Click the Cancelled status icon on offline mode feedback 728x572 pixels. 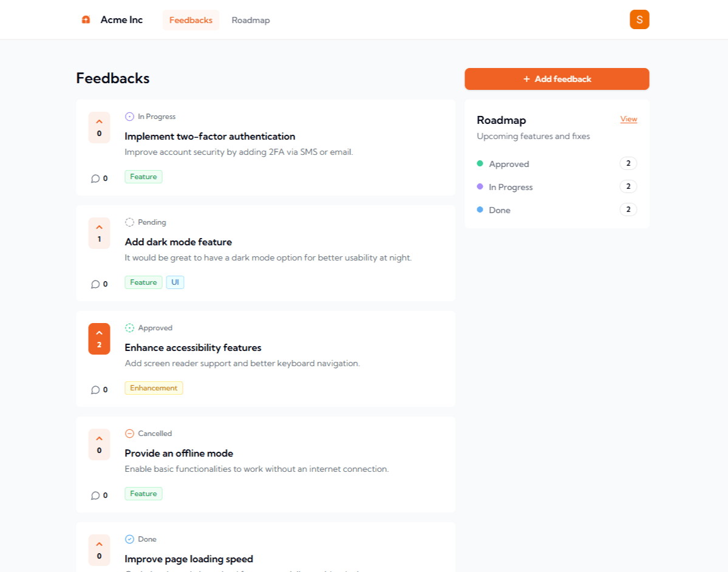129,433
